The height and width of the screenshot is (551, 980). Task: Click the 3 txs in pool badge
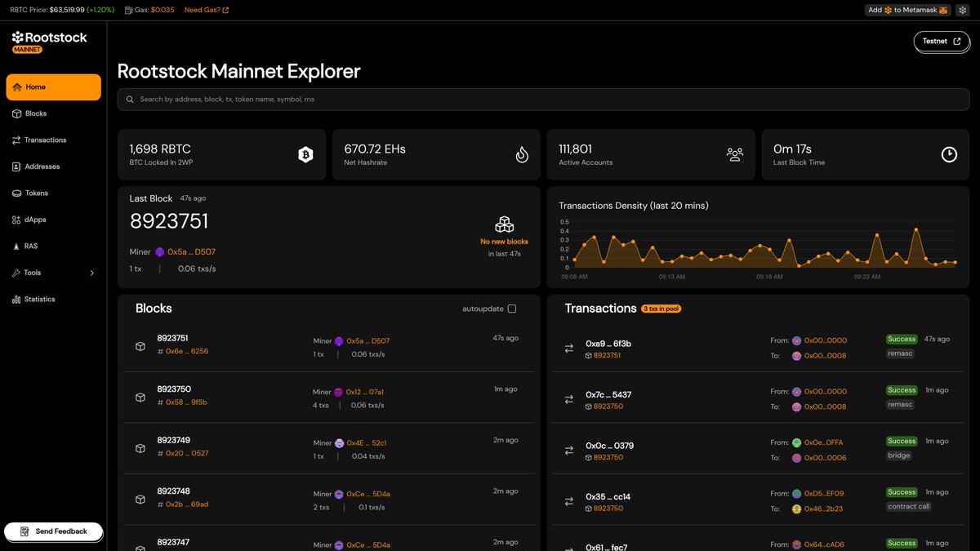point(661,309)
